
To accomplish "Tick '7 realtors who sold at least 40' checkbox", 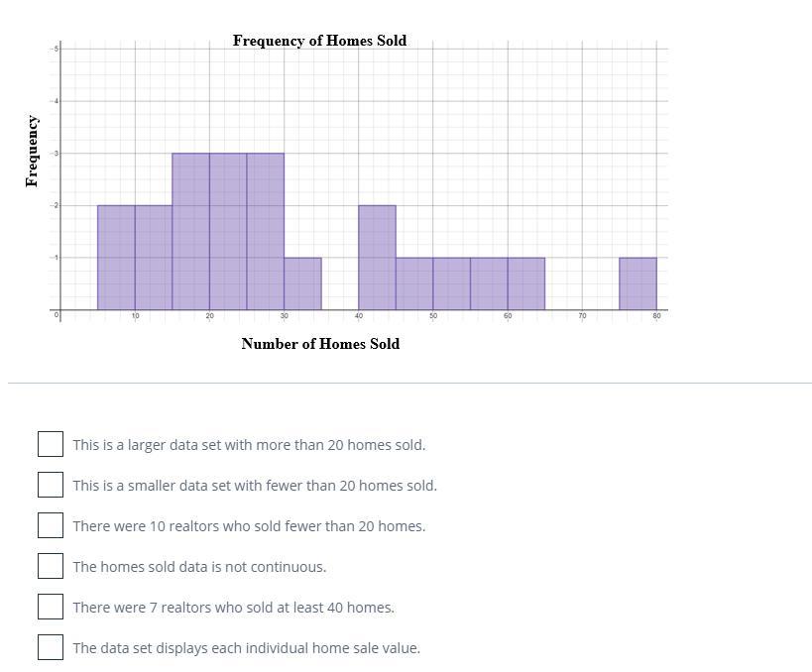I will pyautogui.click(x=51, y=607).
